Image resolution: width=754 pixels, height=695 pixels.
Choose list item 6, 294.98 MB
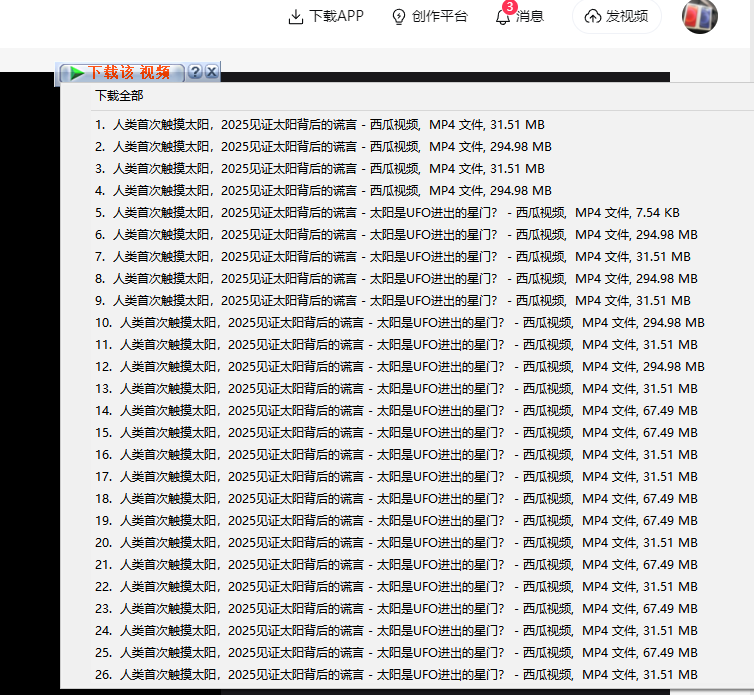(x=396, y=235)
